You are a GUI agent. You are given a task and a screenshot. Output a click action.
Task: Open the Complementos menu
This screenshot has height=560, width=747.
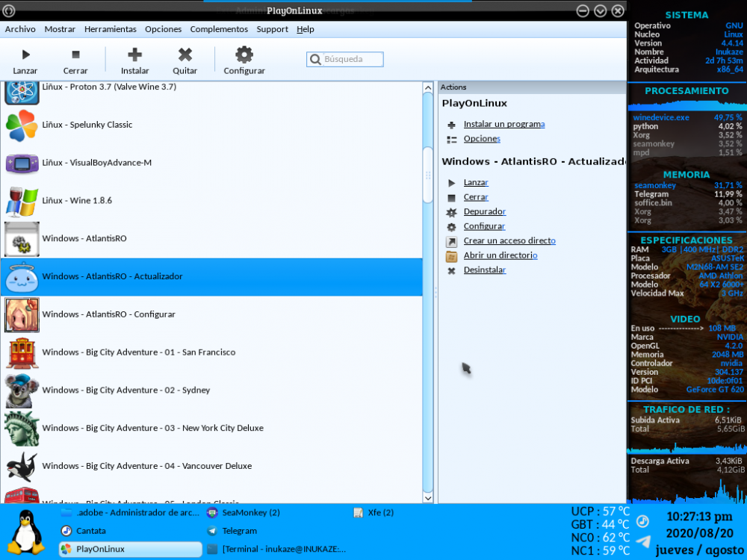219,29
